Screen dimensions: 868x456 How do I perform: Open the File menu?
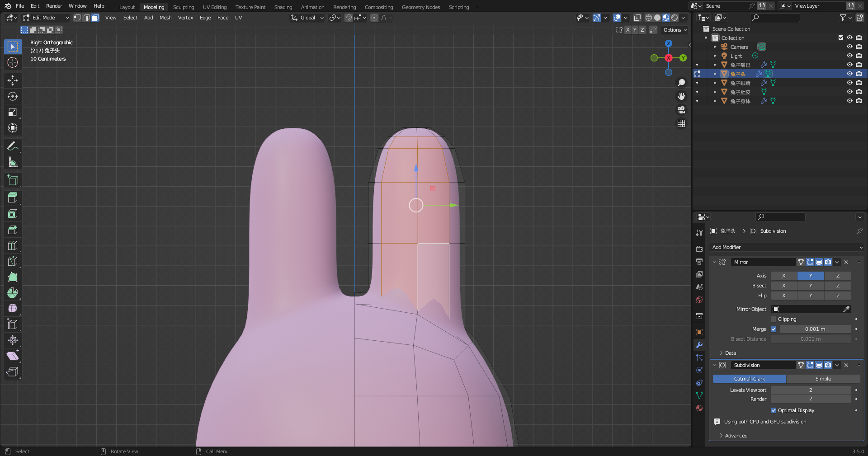[20, 6]
